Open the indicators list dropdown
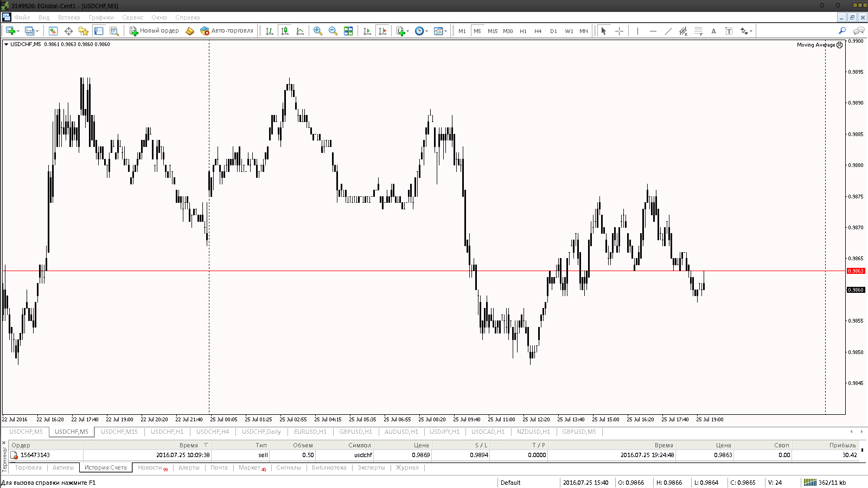The height and width of the screenshot is (488, 868). point(403,31)
